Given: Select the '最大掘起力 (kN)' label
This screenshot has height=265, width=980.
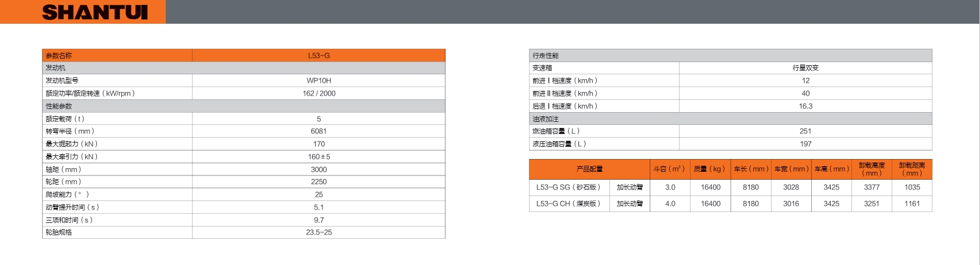Looking at the screenshot, I should 72,144.
